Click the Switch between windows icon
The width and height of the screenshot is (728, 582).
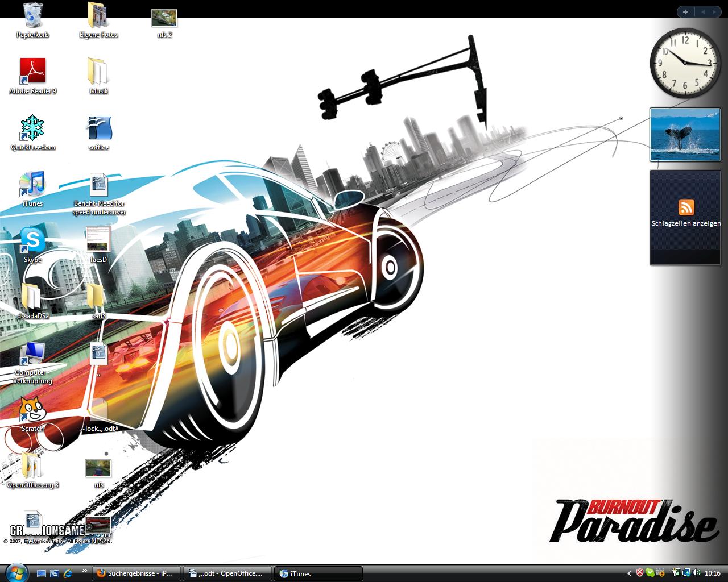click(55, 573)
